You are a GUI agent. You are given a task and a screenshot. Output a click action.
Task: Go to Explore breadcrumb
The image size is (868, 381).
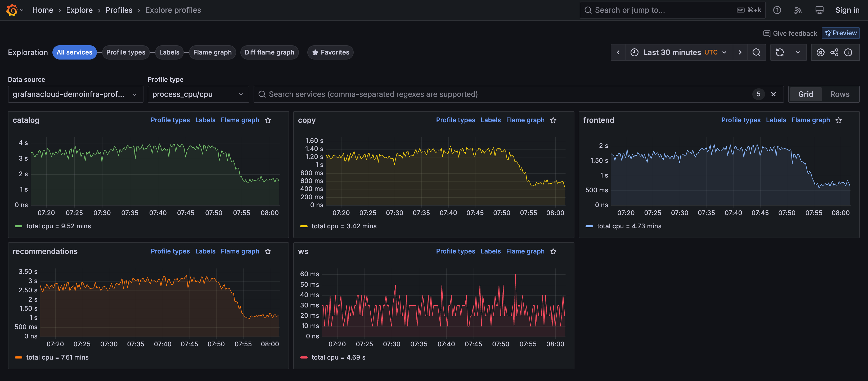79,10
